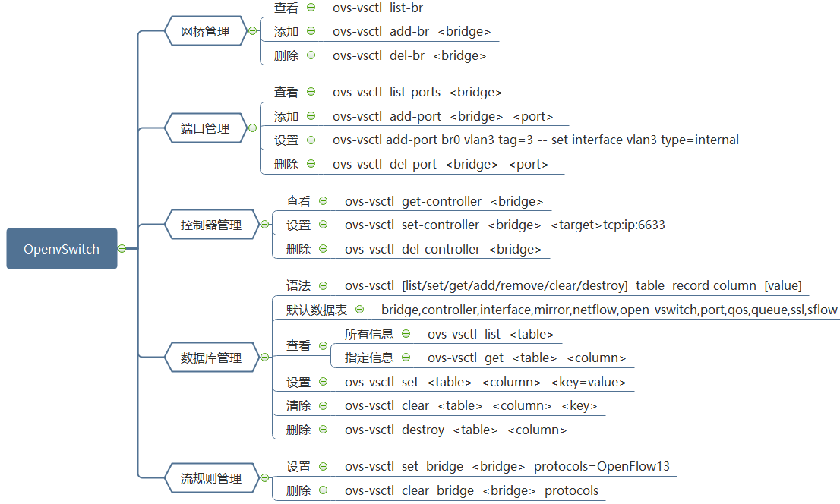This screenshot has width=840, height=504.
Task: Select the 默认数据表 label
Action: (317, 310)
